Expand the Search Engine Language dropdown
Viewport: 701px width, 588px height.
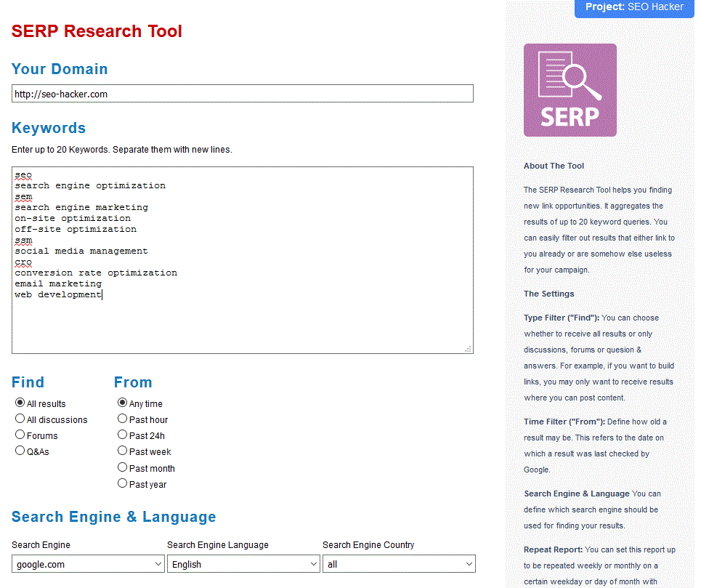[x=243, y=564]
